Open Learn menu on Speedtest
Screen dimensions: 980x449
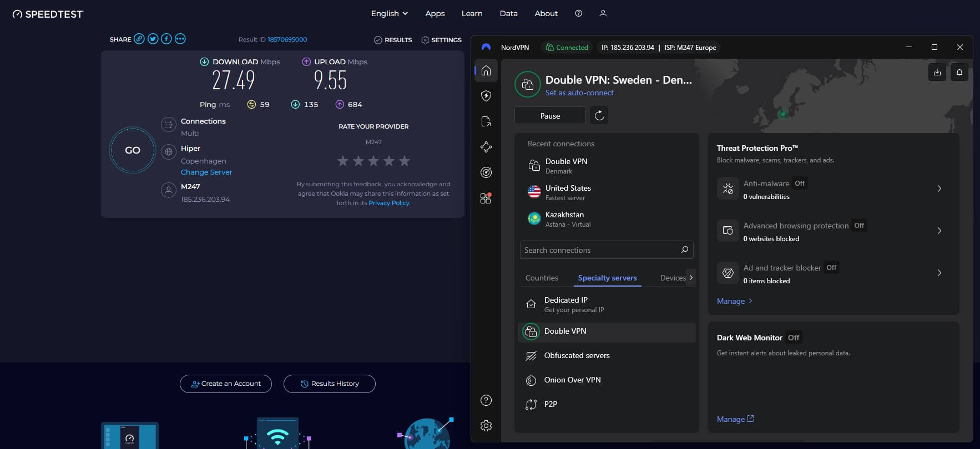click(x=472, y=13)
